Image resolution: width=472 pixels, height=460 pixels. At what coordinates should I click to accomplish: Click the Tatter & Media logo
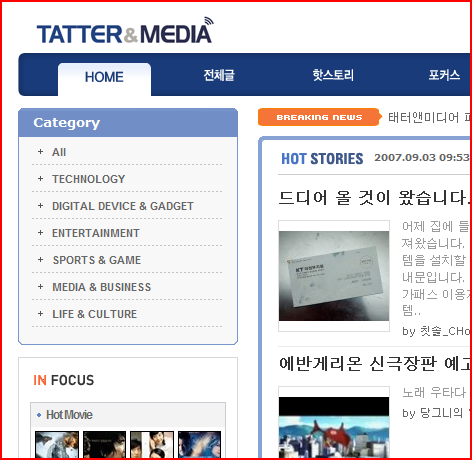coord(125,31)
